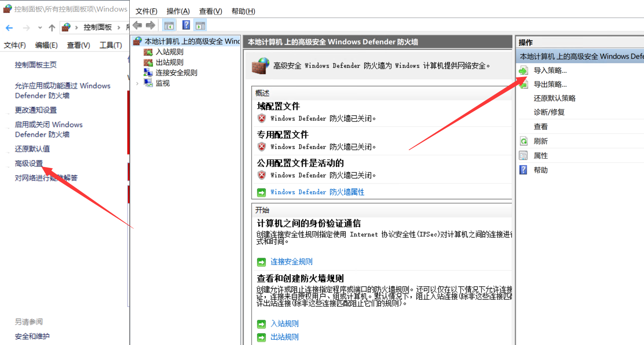
Task: Click the green arrow icon beside the 出站规则 link
Action: (x=262, y=337)
